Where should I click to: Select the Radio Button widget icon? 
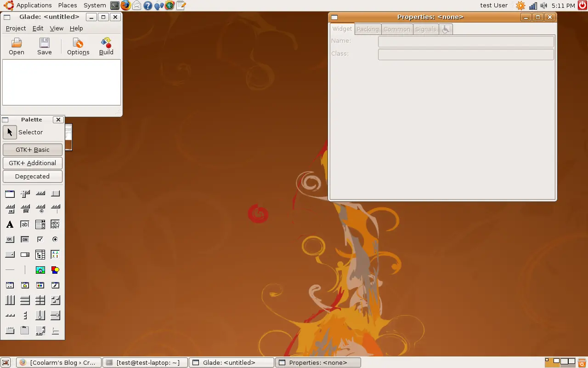point(56,239)
